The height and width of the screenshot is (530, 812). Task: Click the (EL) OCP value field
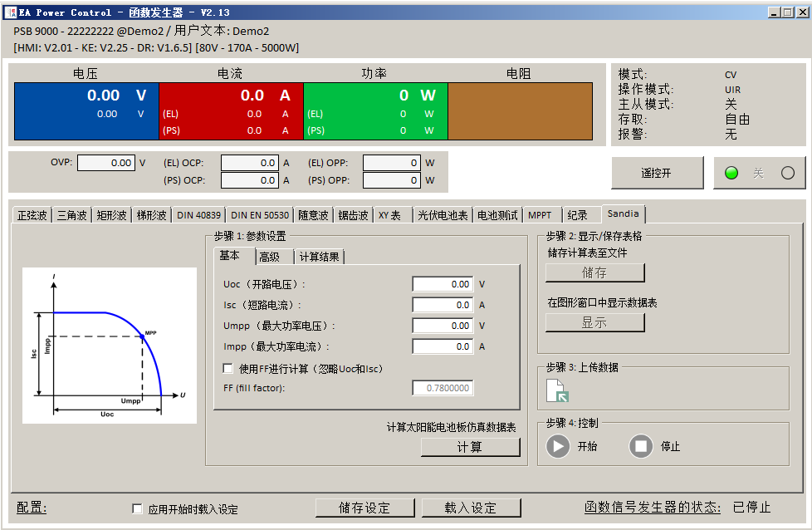250,163
